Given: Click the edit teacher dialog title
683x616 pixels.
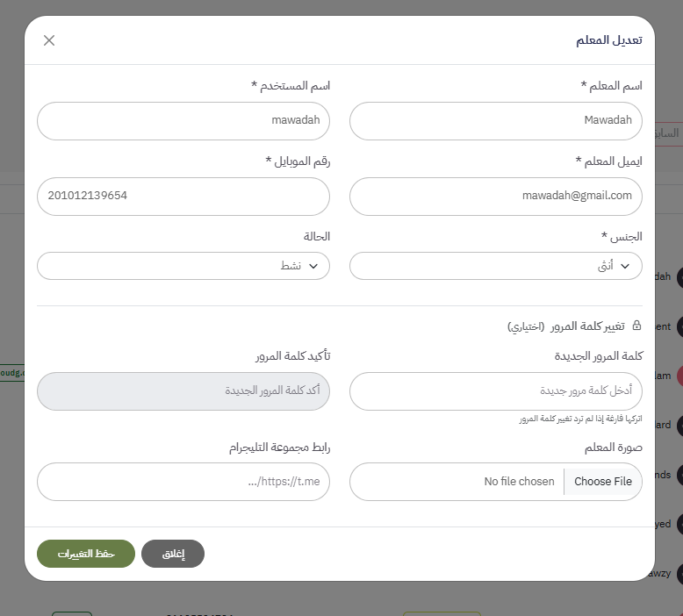Looking at the screenshot, I should 609,40.
